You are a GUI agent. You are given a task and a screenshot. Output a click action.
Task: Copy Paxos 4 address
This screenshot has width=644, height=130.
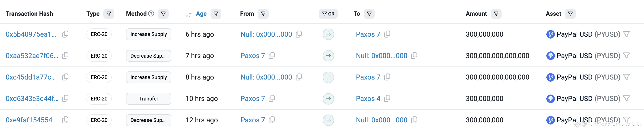[387, 99]
